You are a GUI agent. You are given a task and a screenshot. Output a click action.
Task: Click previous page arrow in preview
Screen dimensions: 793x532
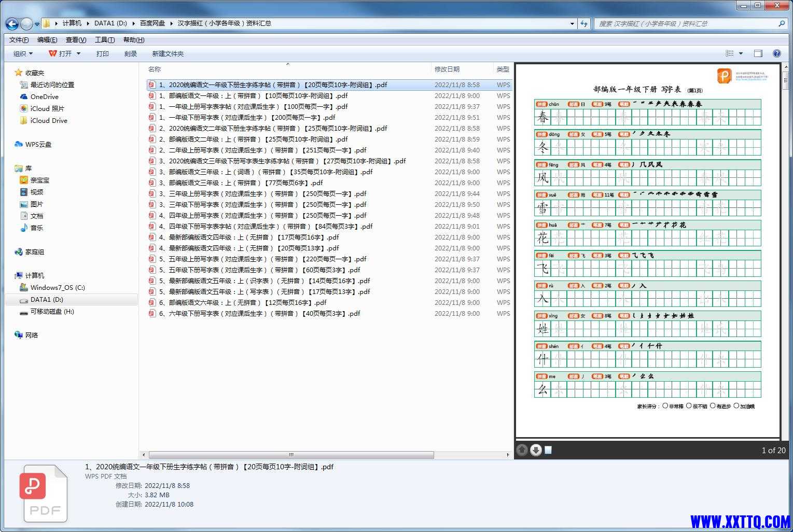click(x=522, y=450)
